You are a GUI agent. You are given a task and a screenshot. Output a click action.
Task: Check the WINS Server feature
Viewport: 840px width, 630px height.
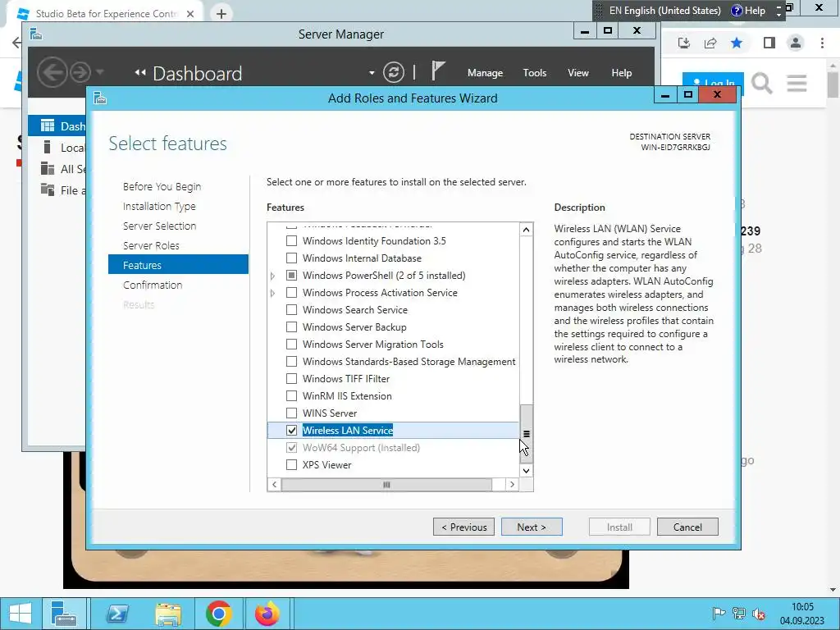pyautogui.click(x=291, y=413)
